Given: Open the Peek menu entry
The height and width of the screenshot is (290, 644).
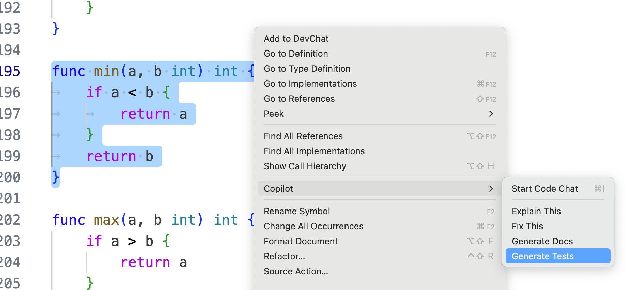Looking at the screenshot, I should point(274,114).
